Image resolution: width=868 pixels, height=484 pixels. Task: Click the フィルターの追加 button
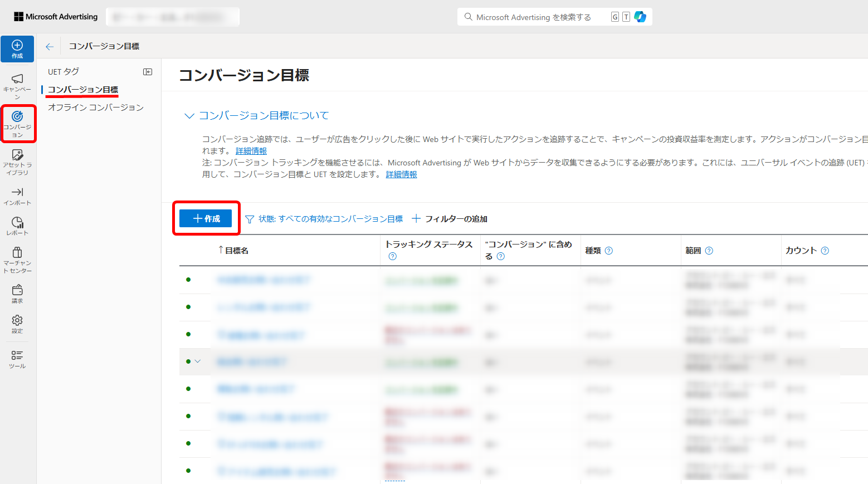coord(450,219)
